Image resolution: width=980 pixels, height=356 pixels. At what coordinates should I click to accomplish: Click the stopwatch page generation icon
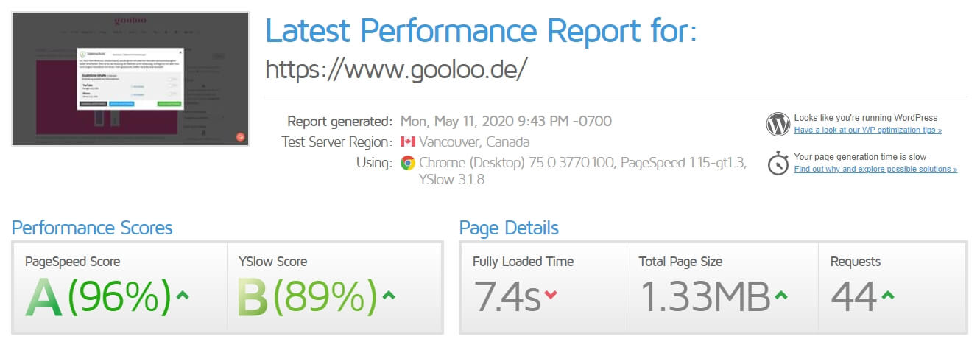tap(778, 163)
